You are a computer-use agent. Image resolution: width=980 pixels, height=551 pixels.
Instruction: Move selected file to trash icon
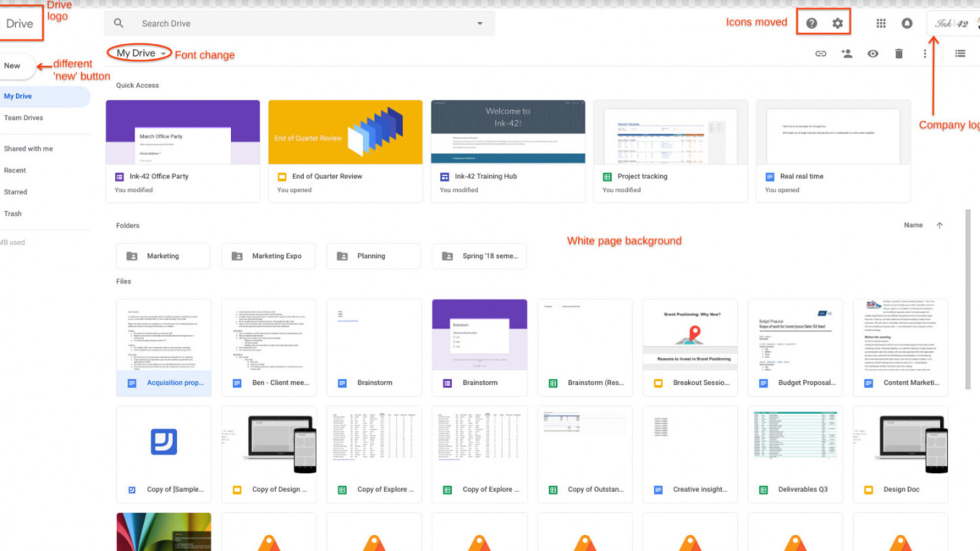pyautogui.click(x=899, y=54)
